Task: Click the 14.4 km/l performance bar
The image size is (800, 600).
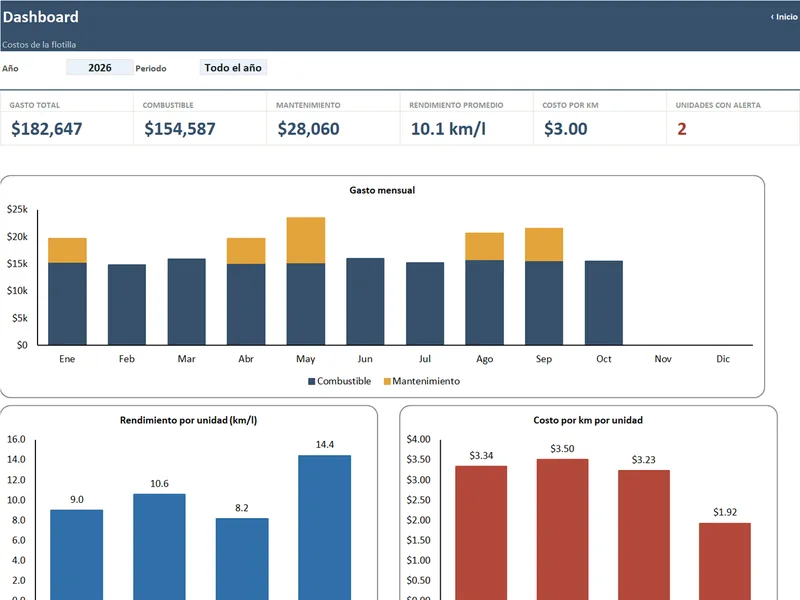Action: 324,528
